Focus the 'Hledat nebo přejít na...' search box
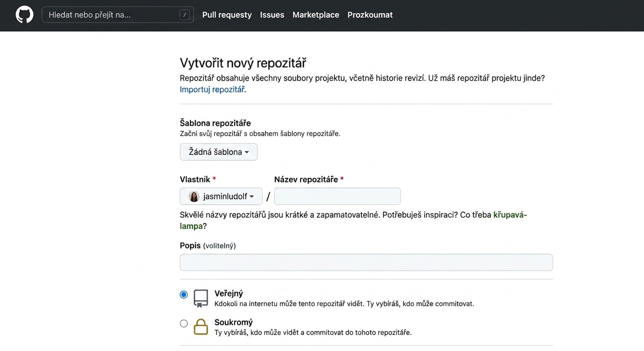Viewport: 644px width, 351px height. (x=118, y=15)
